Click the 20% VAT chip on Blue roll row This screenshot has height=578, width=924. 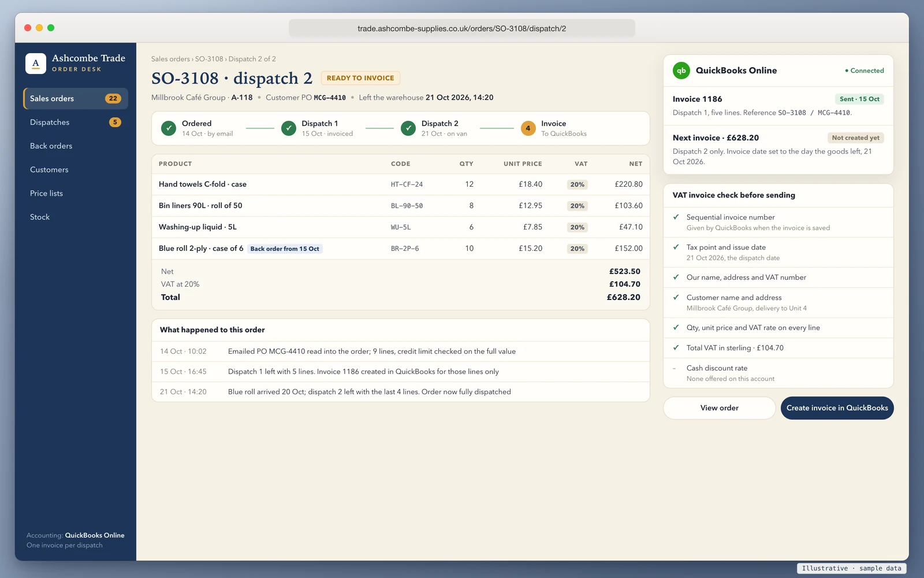[x=577, y=249]
